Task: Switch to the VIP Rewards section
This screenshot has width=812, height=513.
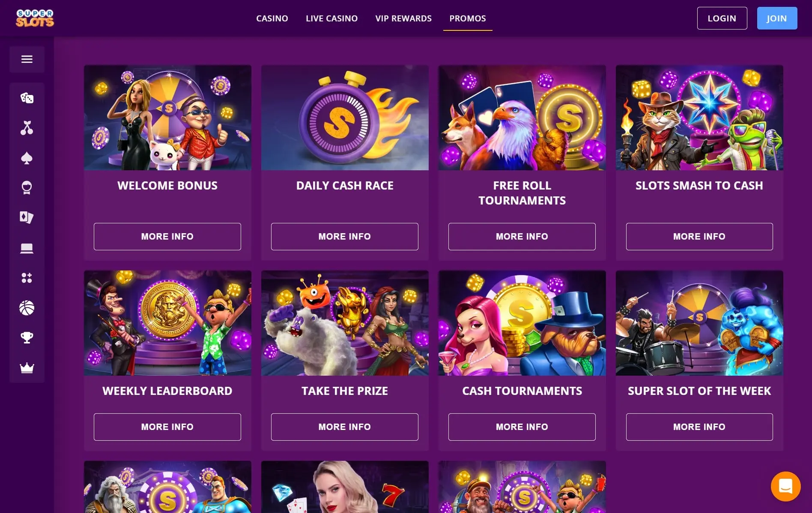Action: coord(403,18)
